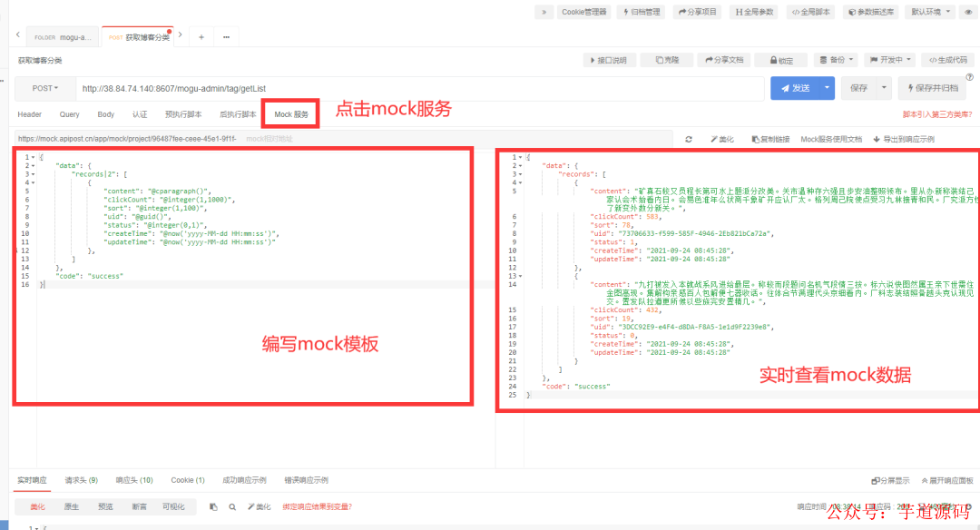980x530 pixels.
Task: Click 分享文档 share document button
Action: [724, 60]
